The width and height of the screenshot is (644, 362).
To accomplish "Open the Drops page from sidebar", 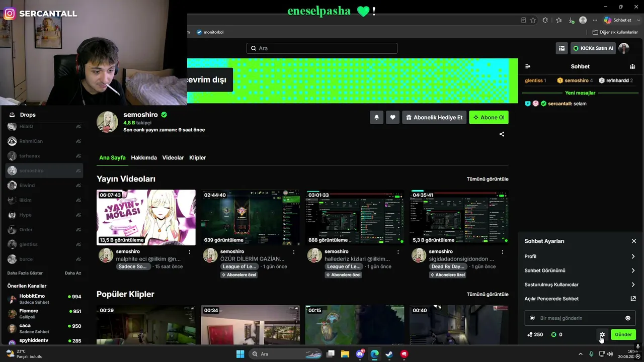I will pos(23,115).
